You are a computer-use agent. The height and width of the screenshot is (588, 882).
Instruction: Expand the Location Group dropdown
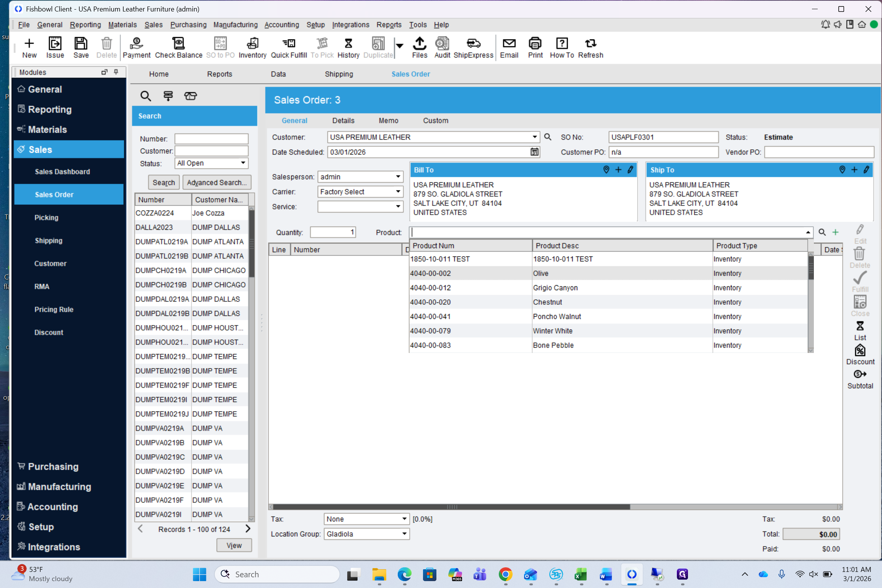pyautogui.click(x=404, y=534)
